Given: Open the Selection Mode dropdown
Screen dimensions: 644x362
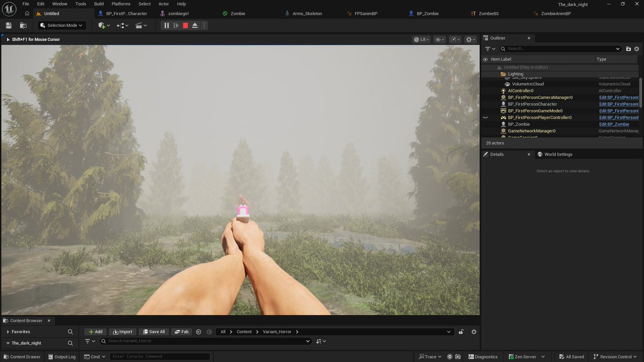Looking at the screenshot, I should pos(62,25).
